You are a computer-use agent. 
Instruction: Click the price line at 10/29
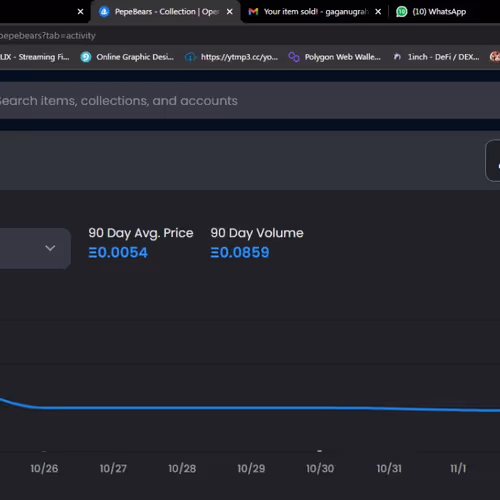click(x=251, y=408)
